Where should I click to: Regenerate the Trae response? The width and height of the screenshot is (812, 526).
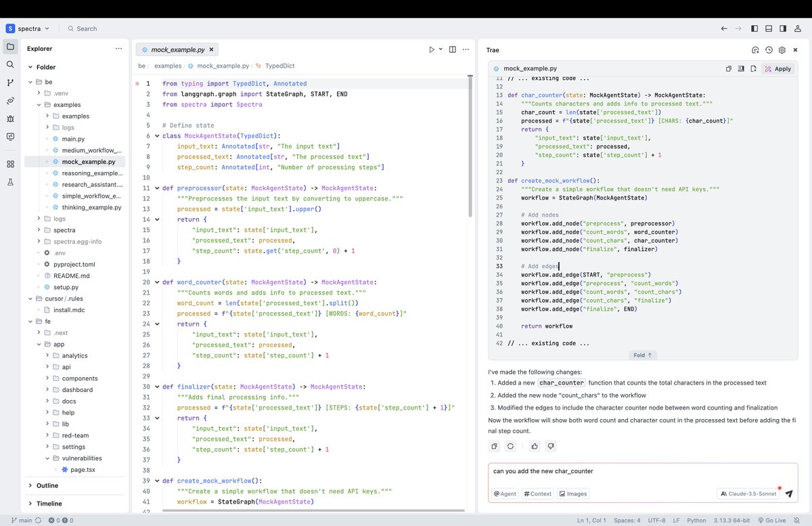510,446
